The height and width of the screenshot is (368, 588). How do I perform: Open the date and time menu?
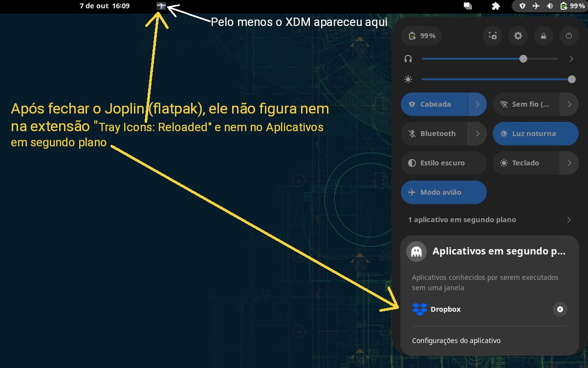[x=105, y=6]
